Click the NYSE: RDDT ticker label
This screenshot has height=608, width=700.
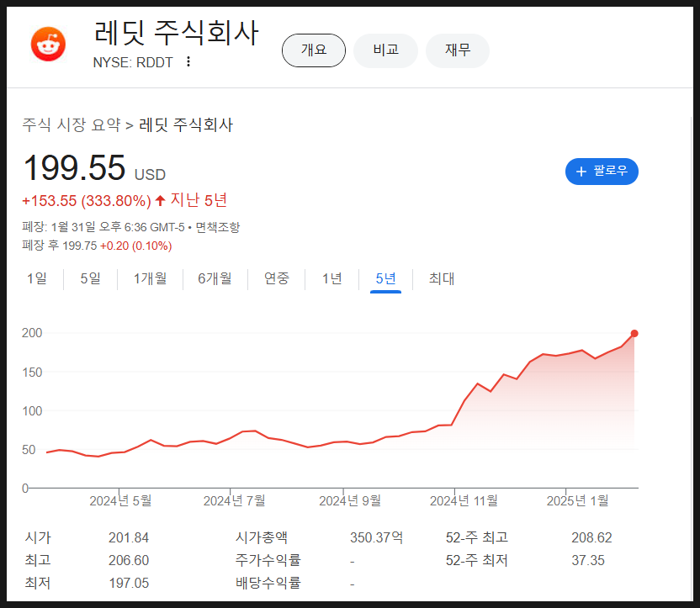tap(133, 62)
